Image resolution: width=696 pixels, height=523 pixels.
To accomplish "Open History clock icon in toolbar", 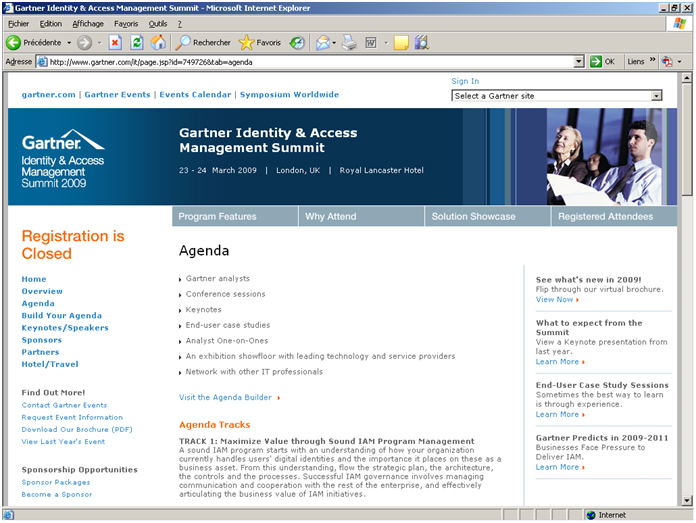I will tap(297, 43).
